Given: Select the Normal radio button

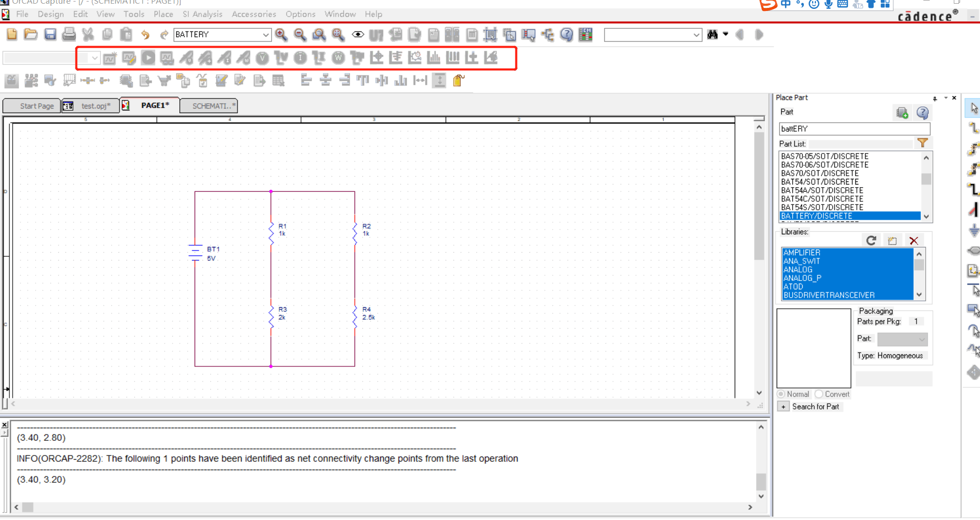Looking at the screenshot, I should point(781,394).
